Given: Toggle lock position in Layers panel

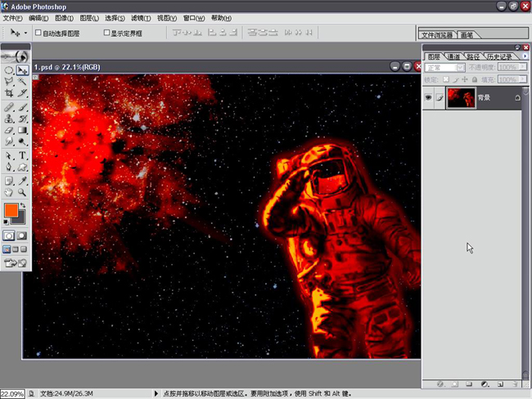Looking at the screenshot, I should click(465, 79).
